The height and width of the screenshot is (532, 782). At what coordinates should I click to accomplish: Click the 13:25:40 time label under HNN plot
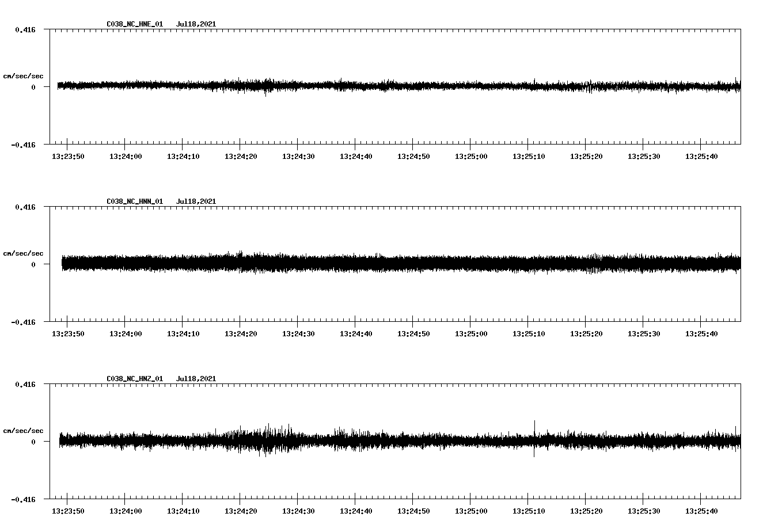point(701,334)
